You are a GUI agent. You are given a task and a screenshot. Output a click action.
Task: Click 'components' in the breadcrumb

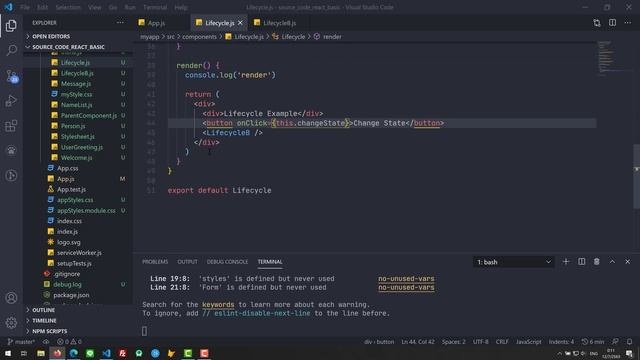(199, 37)
